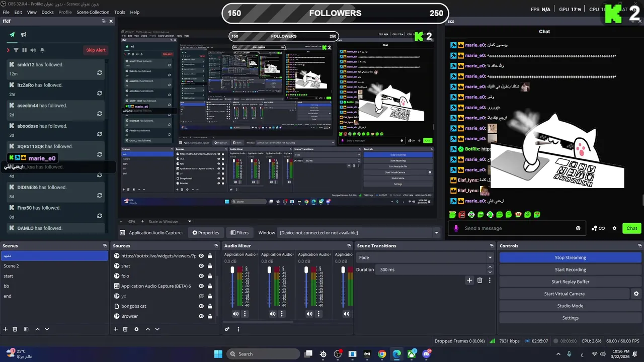The width and height of the screenshot is (644, 362).
Task: Open advanced audio properties gears in Audio Mixer
Action: [x=227, y=329]
